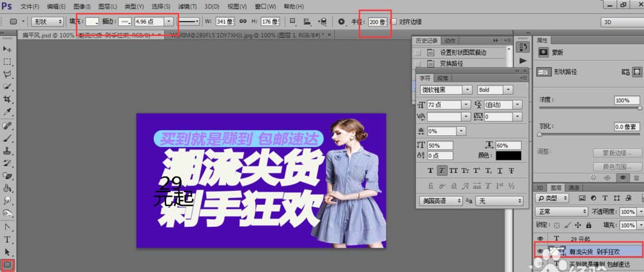Click the link width and height icon
The width and height of the screenshot is (644, 272).
[243, 21]
